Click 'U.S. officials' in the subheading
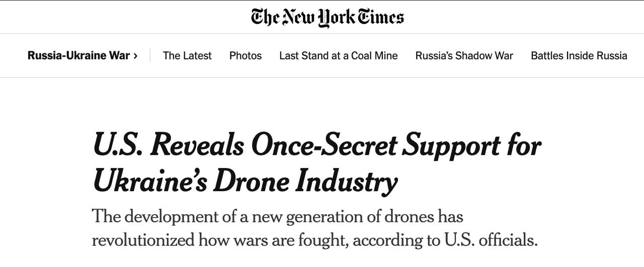The height and width of the screenshot is (267, 644). [490, 239]
